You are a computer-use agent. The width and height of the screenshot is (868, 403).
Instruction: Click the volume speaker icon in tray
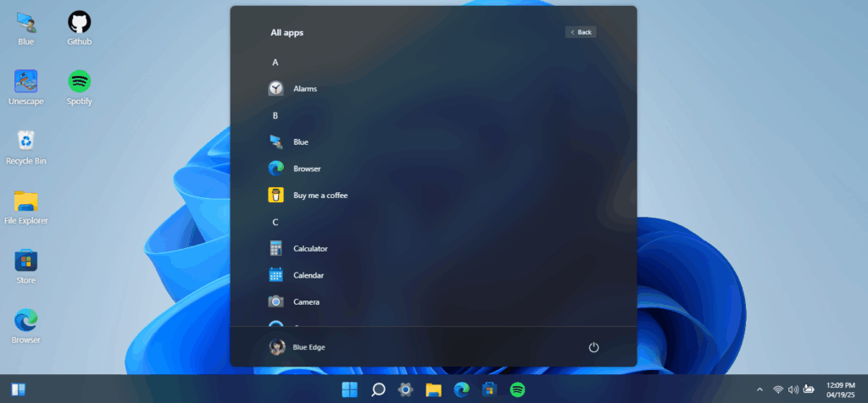793,389
